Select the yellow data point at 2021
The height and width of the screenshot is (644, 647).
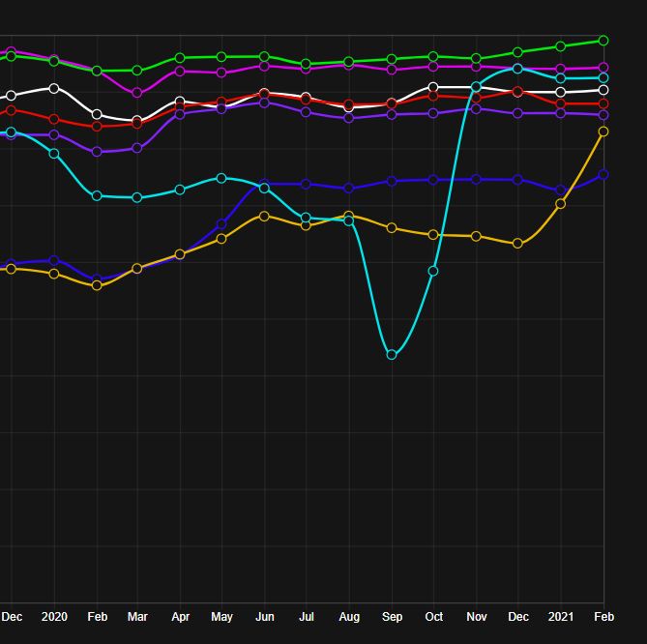point(561,204)
